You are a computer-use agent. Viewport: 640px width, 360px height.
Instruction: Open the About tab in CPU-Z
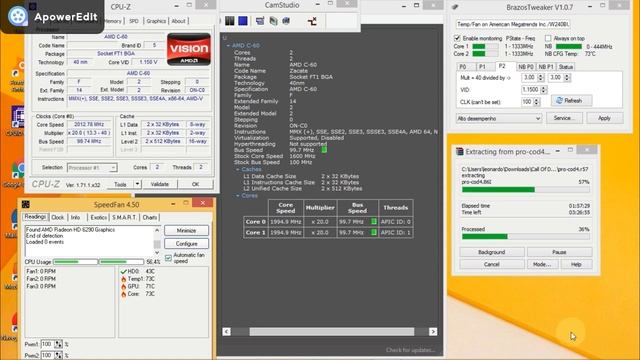click(x=178, y=21)
